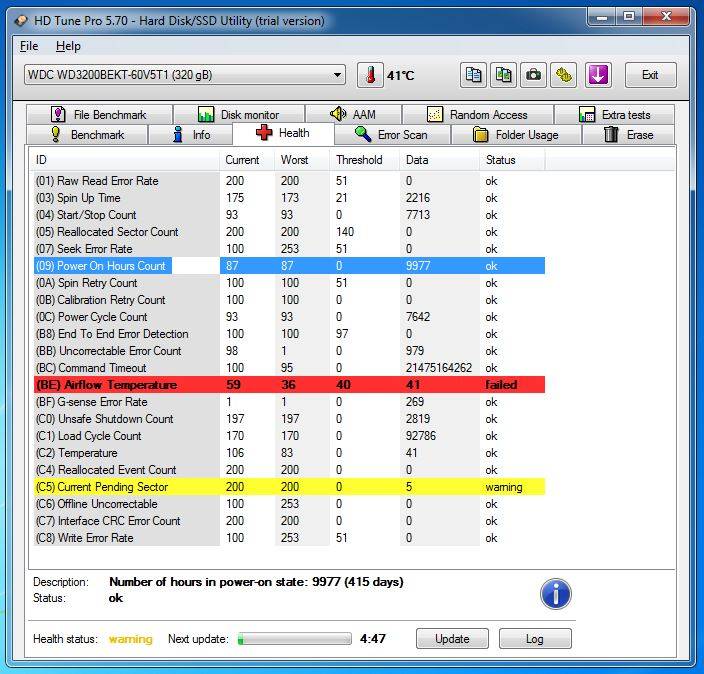Click the Log button
The image size is (704, 674).
535,639
